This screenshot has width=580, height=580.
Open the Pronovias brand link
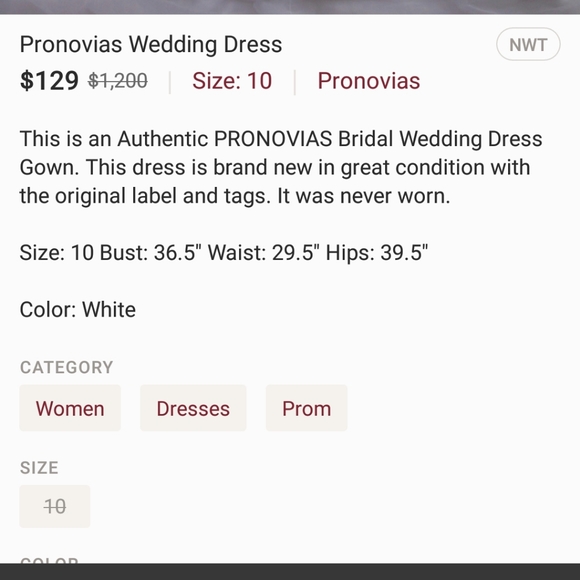point(369,81)
